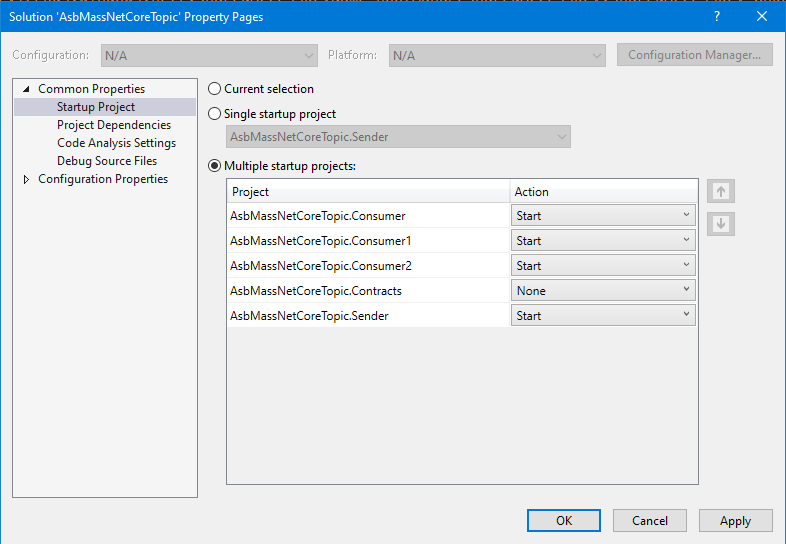Open Action dropdown for AsbMassNetCoreTopic.Contracts

(x=603, y=291)
